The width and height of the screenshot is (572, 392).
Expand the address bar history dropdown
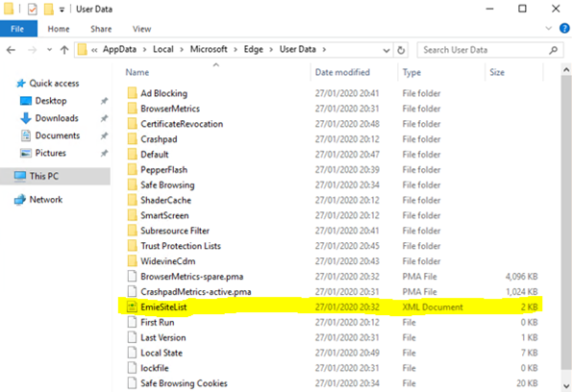pos(386,50)
